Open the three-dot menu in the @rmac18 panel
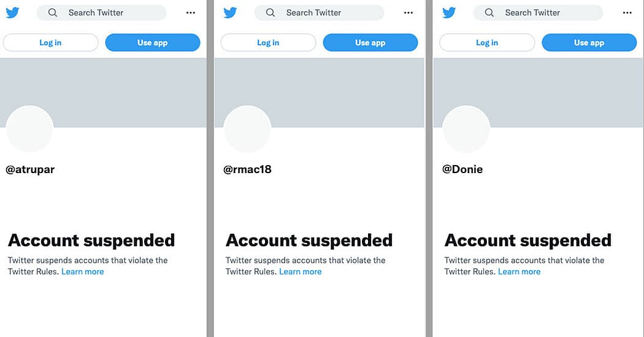Image resolution: width=644 pixels, height=337 pixels. point(408,12)
